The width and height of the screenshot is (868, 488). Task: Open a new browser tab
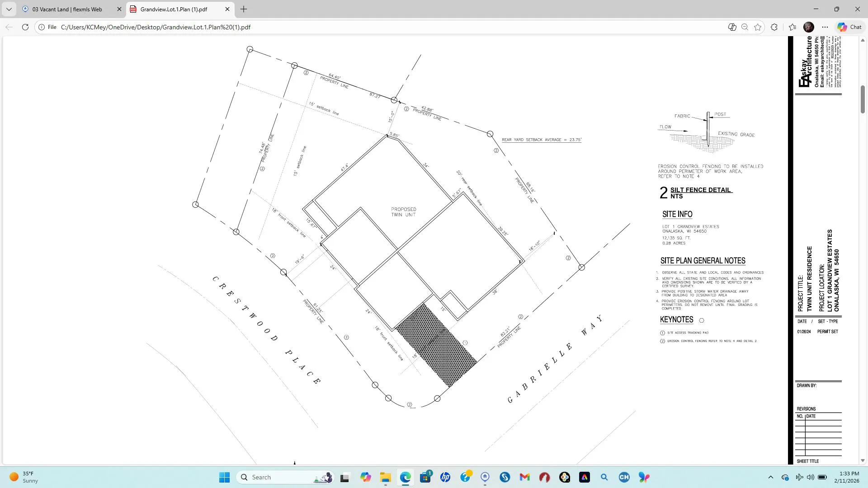244,9
